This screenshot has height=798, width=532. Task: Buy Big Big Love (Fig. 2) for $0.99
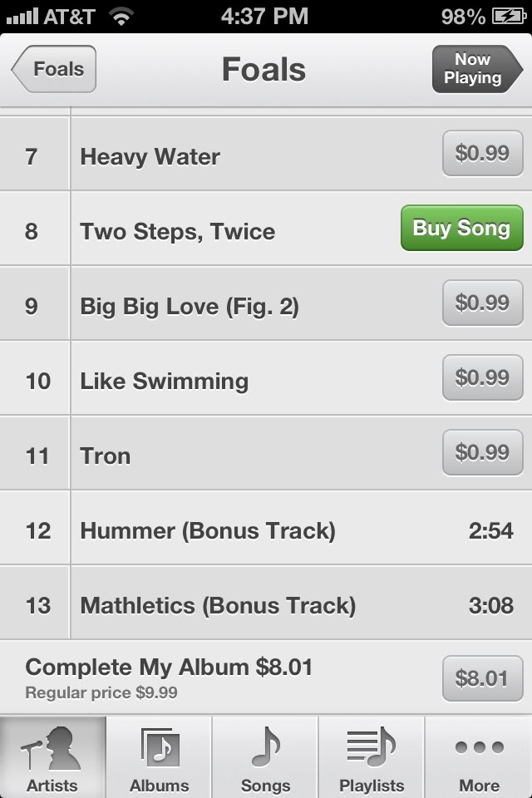[x=483, y=303]
